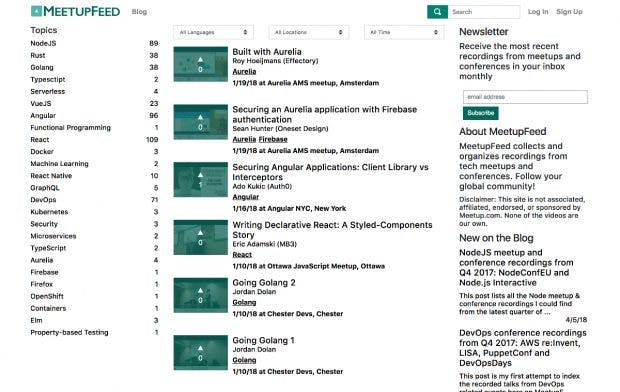This screenshot has height=392, width=620.
Task: Select Angular topic in sidebar
Action: point(43,116)
